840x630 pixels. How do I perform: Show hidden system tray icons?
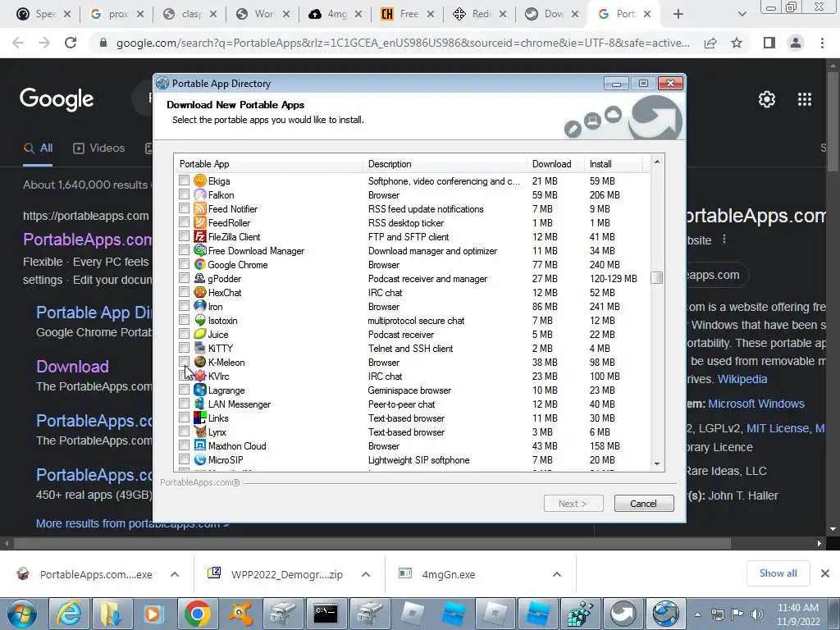click(697, 614)
